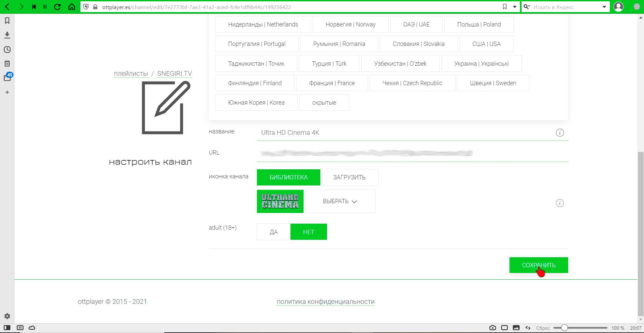The height and width of the screenshot is (333, 644).
Task: Open политика конфиденциальности link
Action: tap(326, 301)
